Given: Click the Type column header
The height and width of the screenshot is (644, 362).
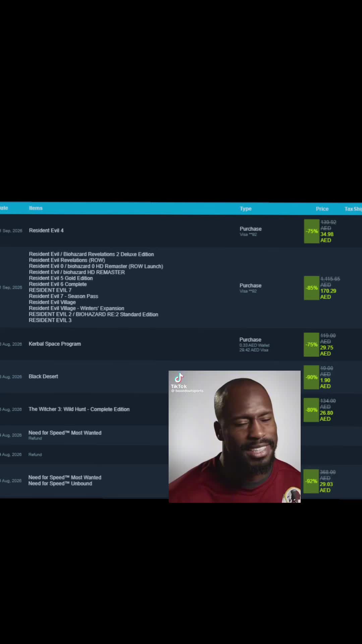Looking at the screenshot, I should click(245, 209).
